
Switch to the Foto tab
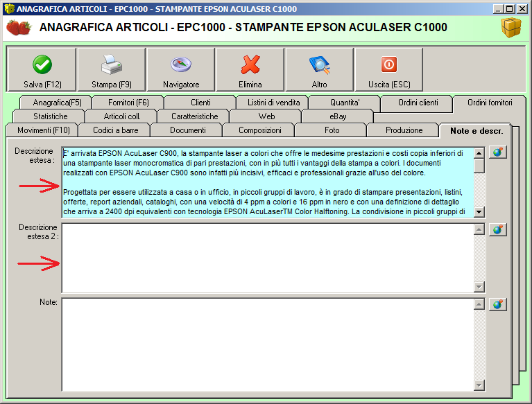pyautogui.click(x=332, y=130)
